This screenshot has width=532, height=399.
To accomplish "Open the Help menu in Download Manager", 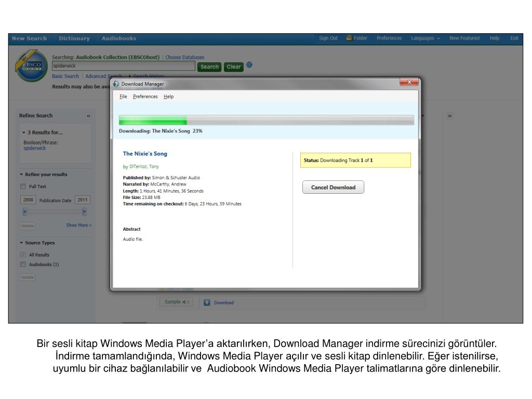I will 169,96.
